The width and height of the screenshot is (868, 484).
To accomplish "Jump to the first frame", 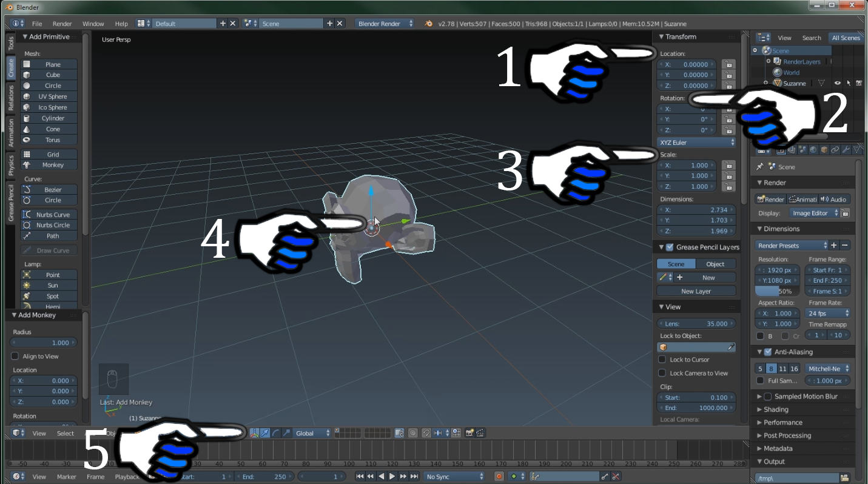I will 360,477.
